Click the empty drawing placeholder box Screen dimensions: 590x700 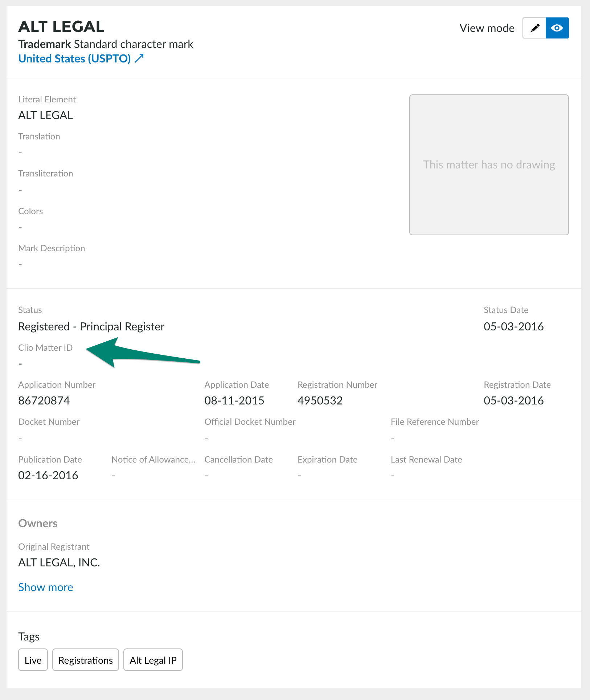point(489,165)
